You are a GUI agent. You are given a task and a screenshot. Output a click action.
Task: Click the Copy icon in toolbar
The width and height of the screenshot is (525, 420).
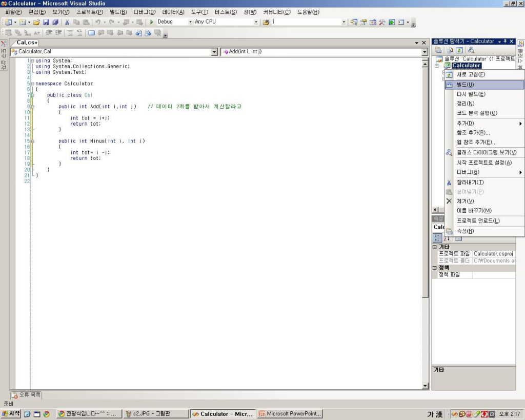click(x=76, y=22)
